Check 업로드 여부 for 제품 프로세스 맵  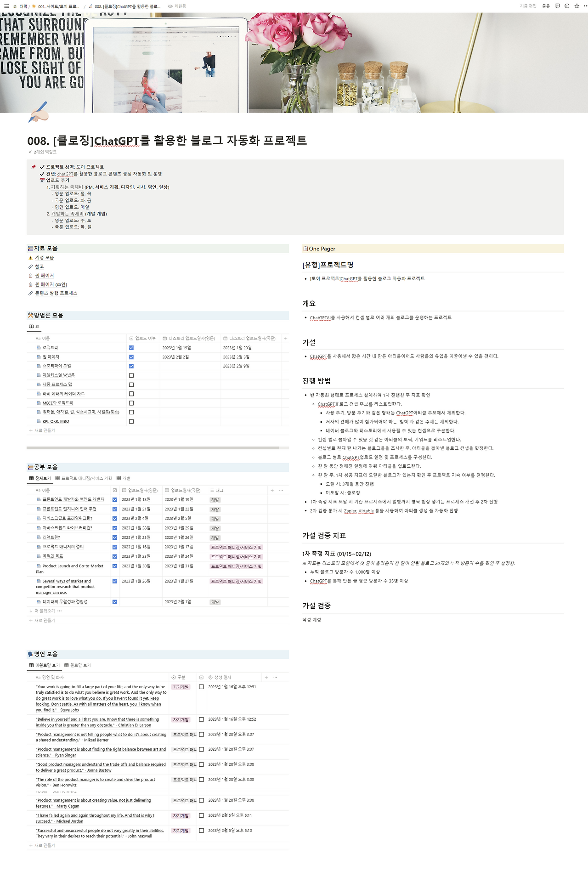point(131,385)
